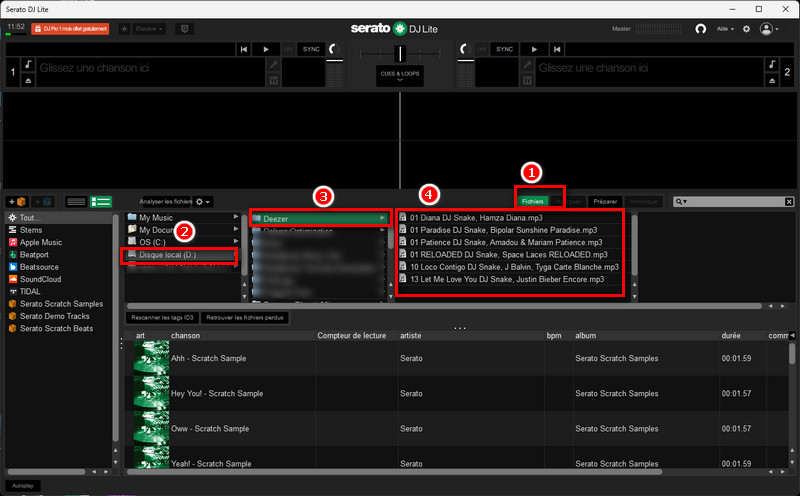
Task: Enable SYNC on deck 2
Action: pos(504,49)
